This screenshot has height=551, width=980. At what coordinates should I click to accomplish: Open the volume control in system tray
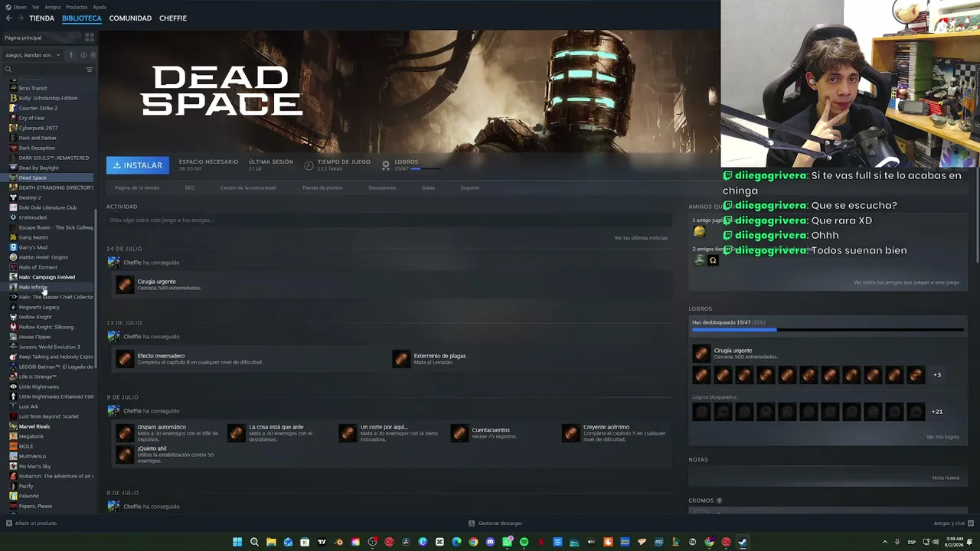pyautogui.click(x=935, y=543)
